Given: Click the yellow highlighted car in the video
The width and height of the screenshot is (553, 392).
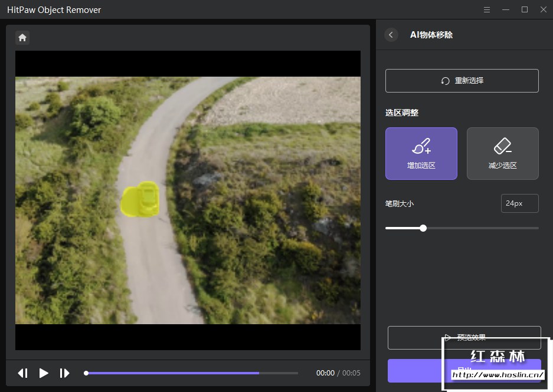Looking at the screenshot, I should tap(140, 199).
